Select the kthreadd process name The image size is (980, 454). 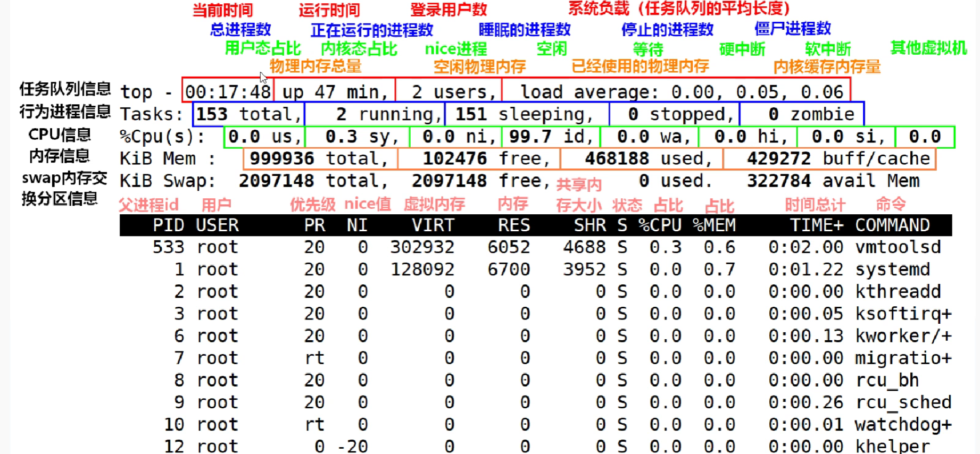[898, 292]
